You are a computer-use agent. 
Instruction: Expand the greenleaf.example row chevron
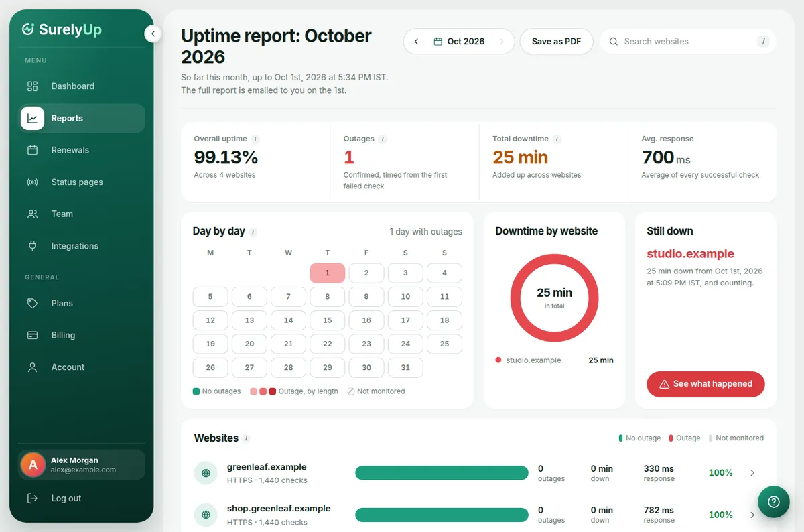point(752,473)
